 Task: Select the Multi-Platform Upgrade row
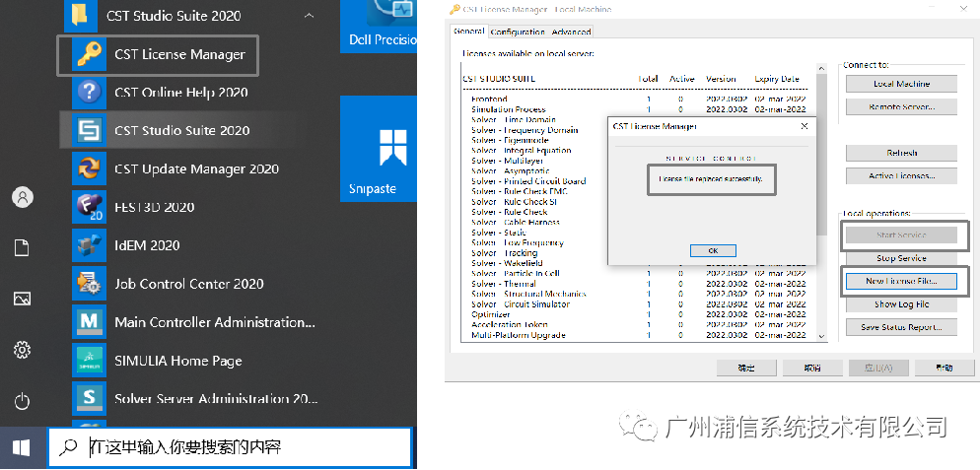[x=638, y=336]
